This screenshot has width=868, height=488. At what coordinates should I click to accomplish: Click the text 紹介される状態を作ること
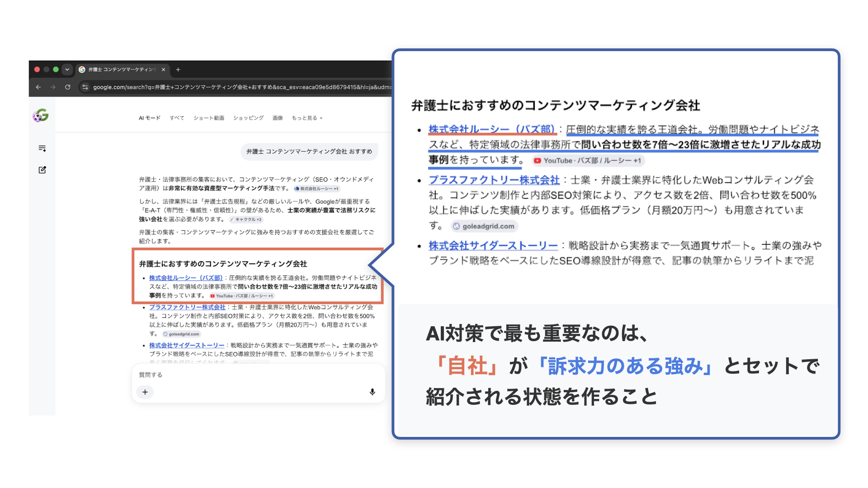[542, 397]
